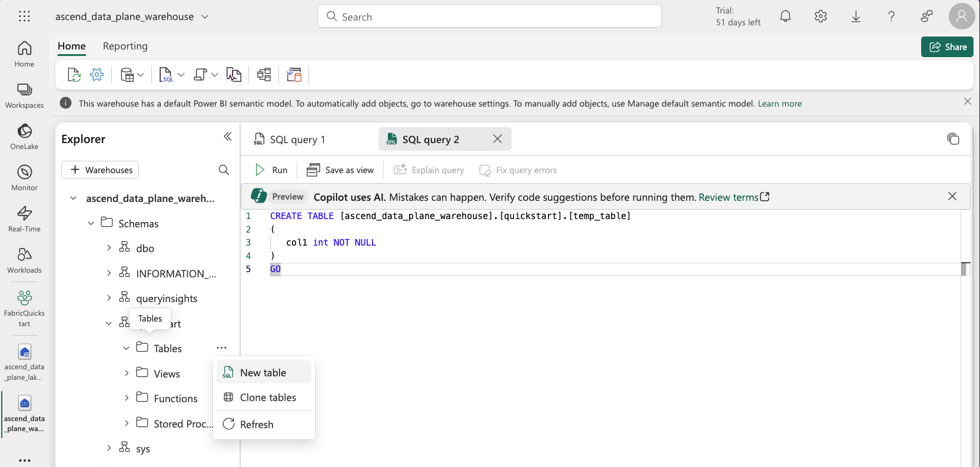
Task: Open the user profile avatar
Action: pyautogui.click(x=962, y=16)
